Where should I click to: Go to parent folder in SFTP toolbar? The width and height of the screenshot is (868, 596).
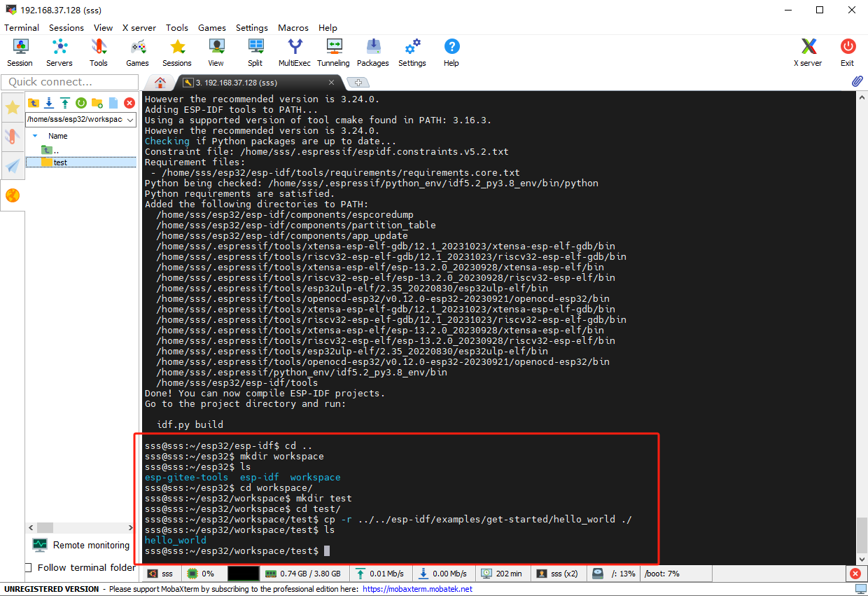(33, 103)
